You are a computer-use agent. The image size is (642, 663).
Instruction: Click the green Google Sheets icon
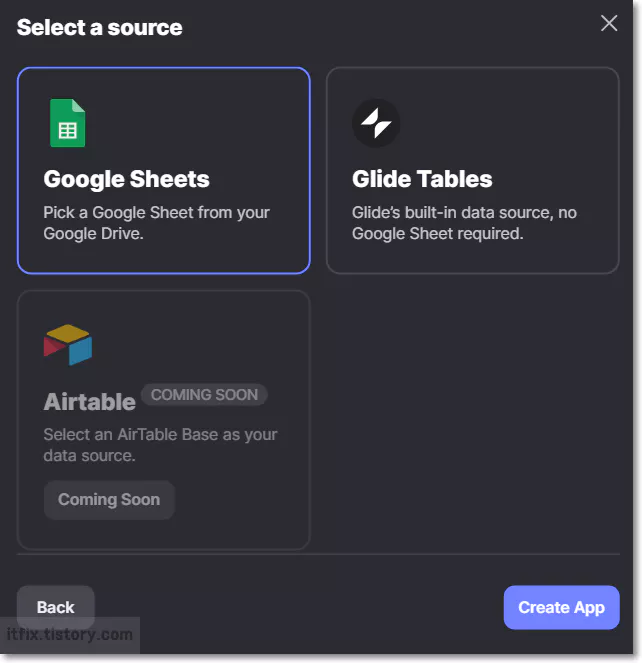[67, 123]
